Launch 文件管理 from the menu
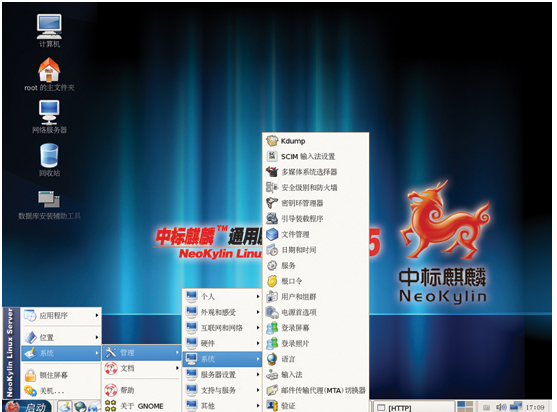This screenshot has width=557, height=412. click(315, 234)
